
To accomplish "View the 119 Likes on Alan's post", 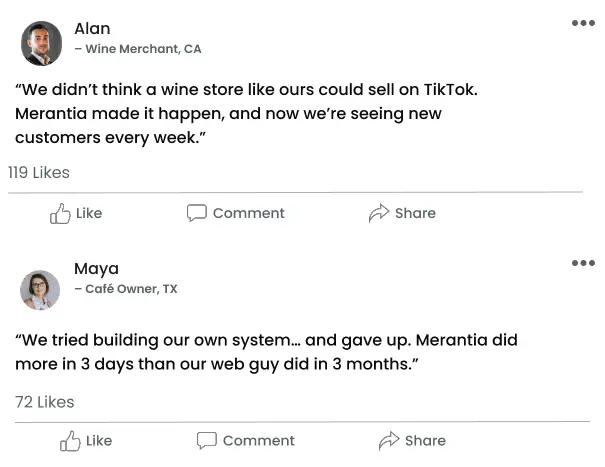I will point(39,173).
